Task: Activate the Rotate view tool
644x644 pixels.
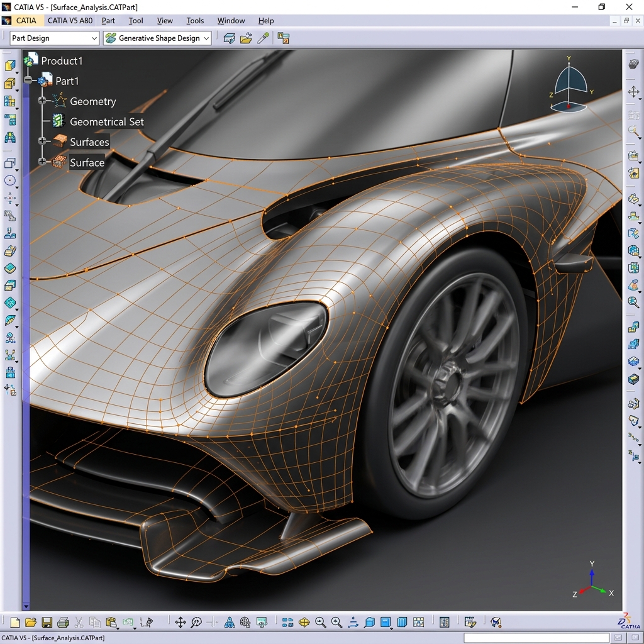Action: coord(196,622)
